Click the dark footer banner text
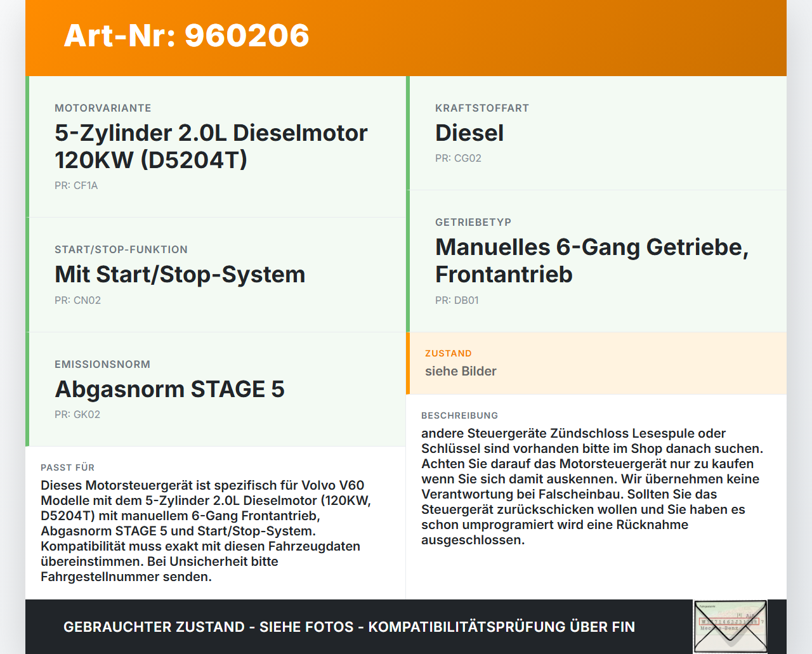The image size is (812, 654). pyautogui.click(x=349, y=627)
